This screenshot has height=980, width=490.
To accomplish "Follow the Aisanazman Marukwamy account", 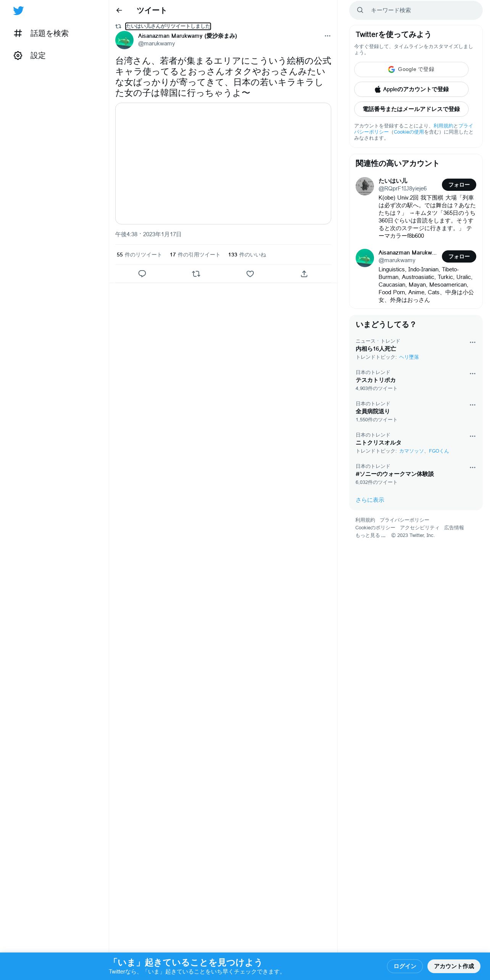I will pos(459,256).
